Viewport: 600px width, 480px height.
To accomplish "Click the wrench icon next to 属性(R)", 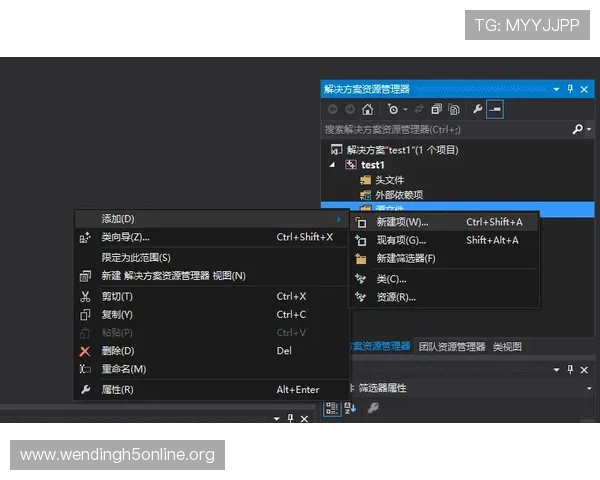I will click(x=85, y=390).
